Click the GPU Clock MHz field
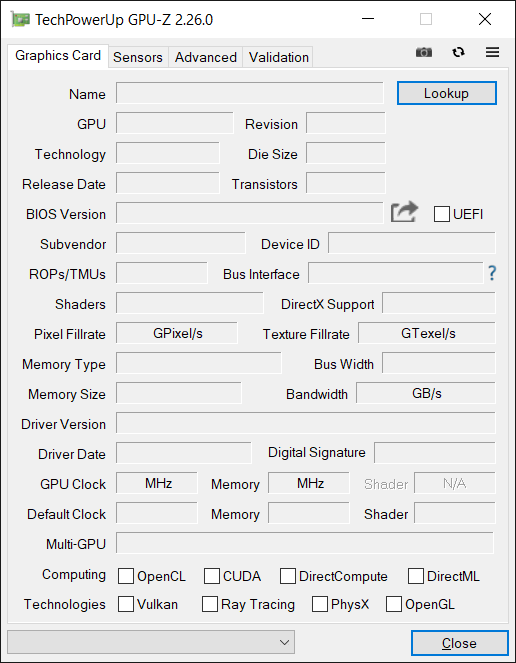516x663 pixels. pos(156,483)
